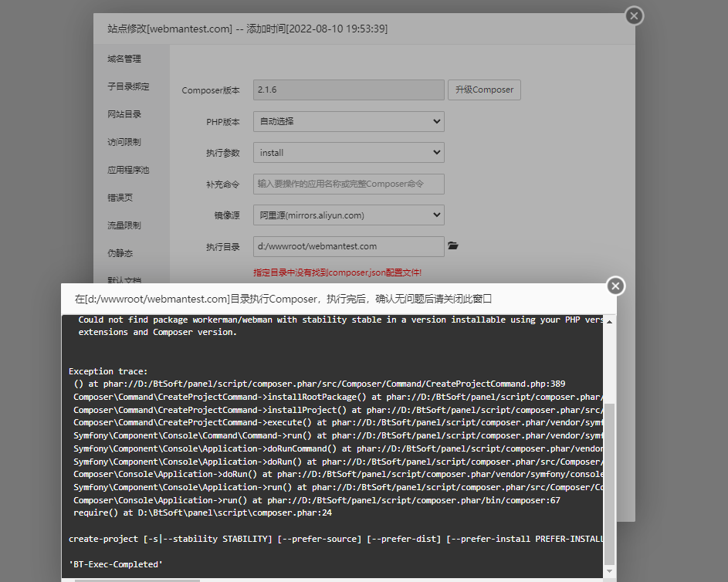Click the console horizontal scrollbar thumb

coord(137,580)
